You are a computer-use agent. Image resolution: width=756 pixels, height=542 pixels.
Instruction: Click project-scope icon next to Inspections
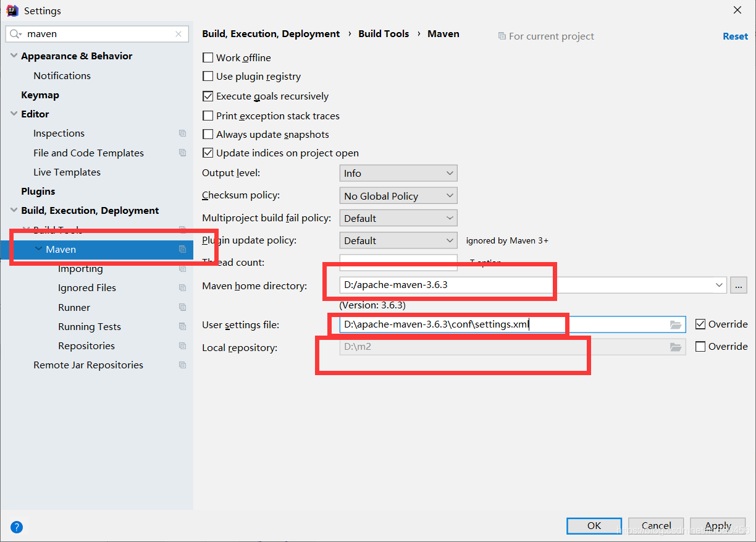pos(182,133)
